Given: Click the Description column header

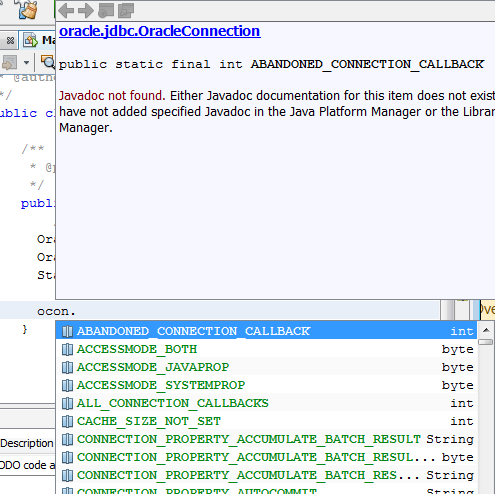Looking at the screenshot, I should coord(27,443).
